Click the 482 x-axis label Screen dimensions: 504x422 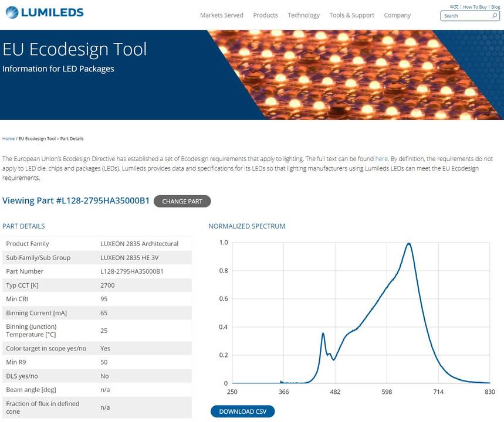tap(335, 392)
